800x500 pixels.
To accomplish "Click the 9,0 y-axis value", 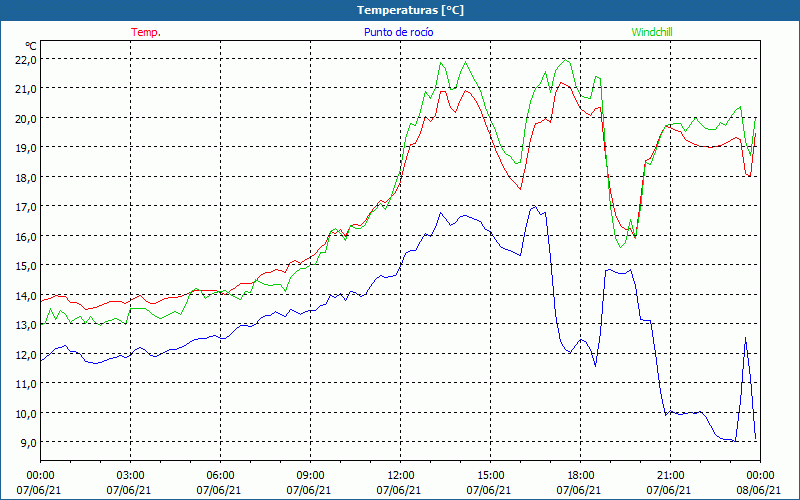I will tap(29, 442).
